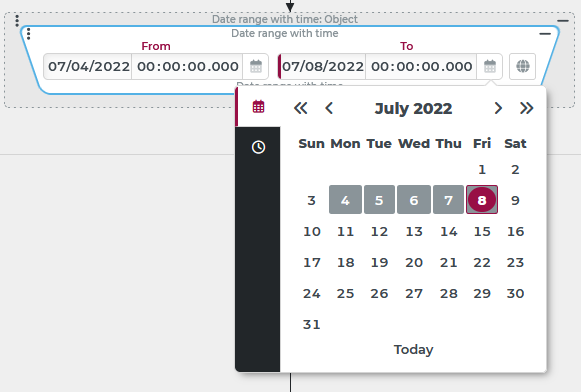This screenshot has width=581, height=392.
Task: Click the From date field 07/04/2022
Action: pyautogui.click(x=89, y=67)
